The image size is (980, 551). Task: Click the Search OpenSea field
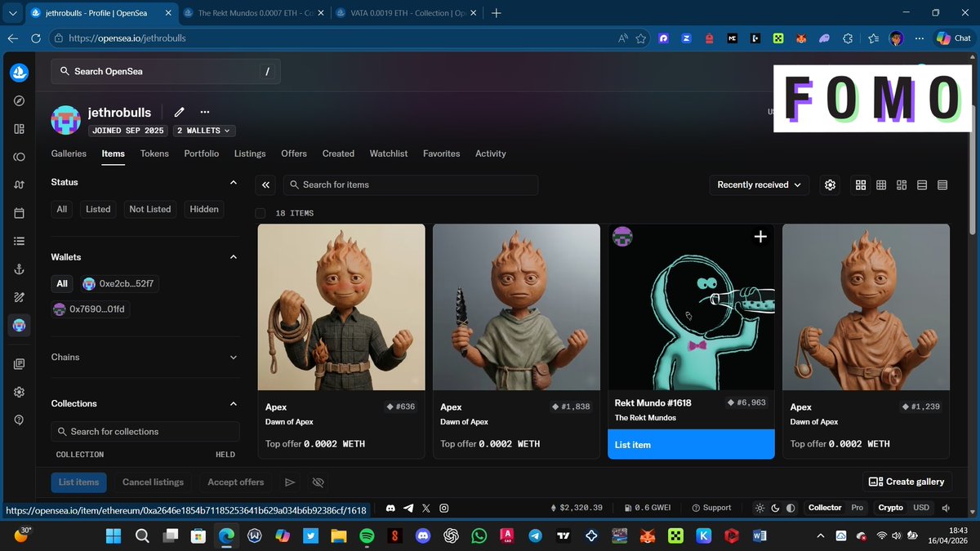tap(166, 72)
